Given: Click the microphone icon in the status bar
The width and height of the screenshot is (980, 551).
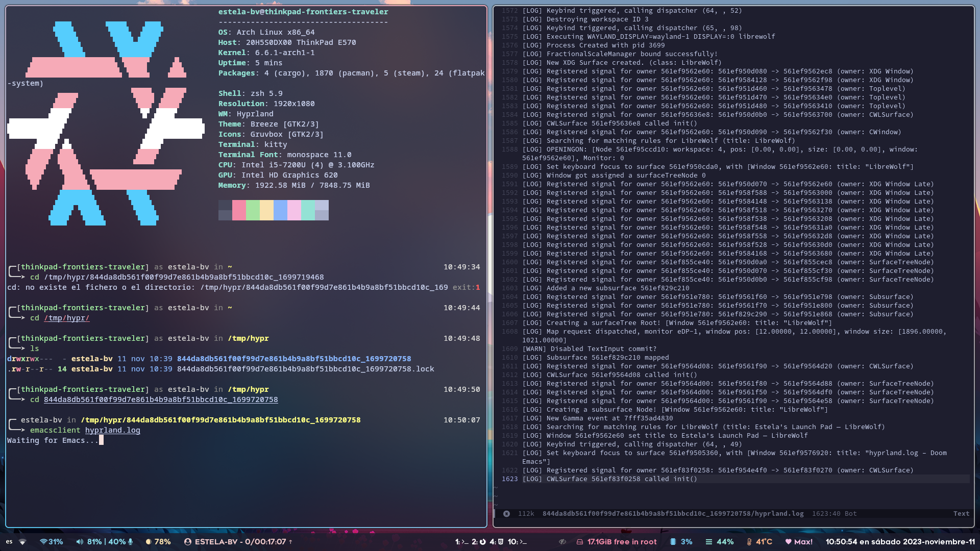Looking at the screenshot, I should [131, 542].
